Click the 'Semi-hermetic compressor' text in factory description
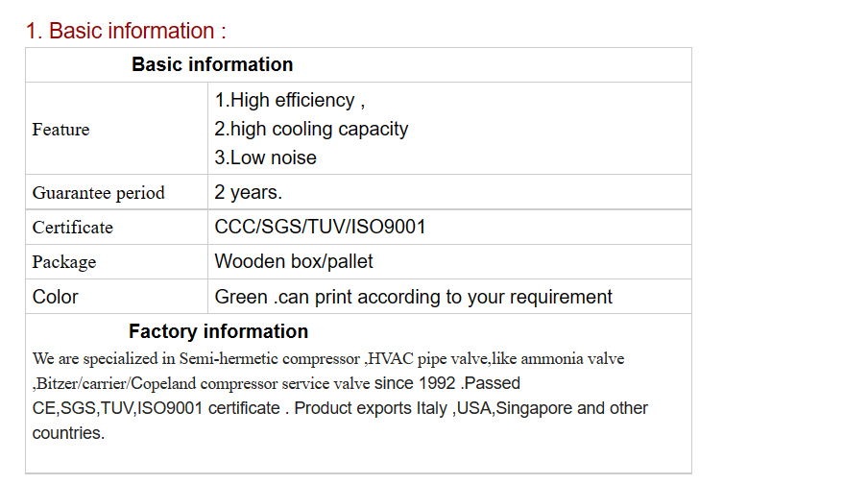 click(269, 359)
